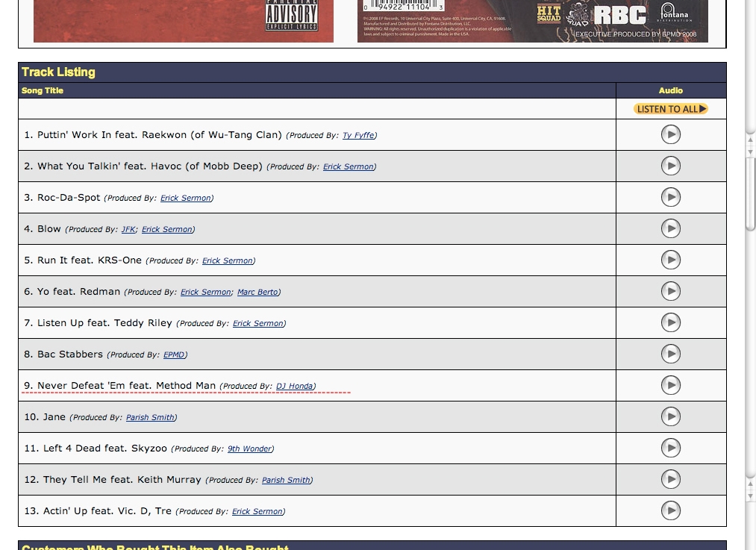Screen dimensions: 756x550
Task: Open Parish Smith link for They Tell Me
Action: click(x=286, y=481)
